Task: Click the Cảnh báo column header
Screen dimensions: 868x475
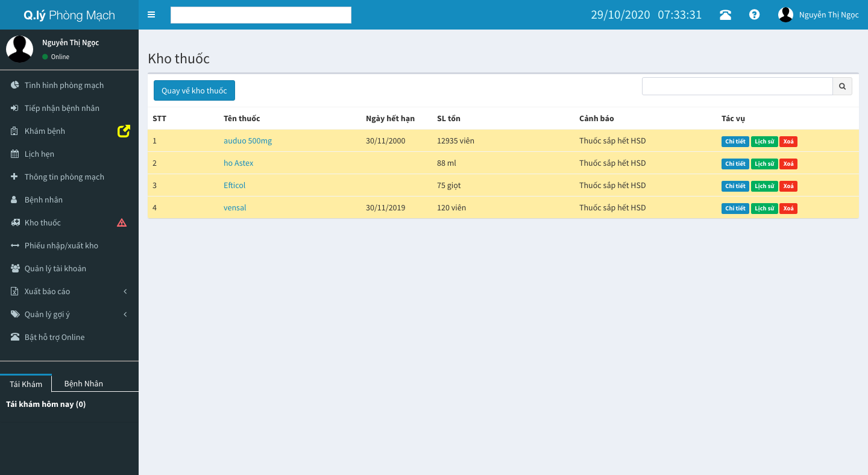Action: click(x=597, y=118)
